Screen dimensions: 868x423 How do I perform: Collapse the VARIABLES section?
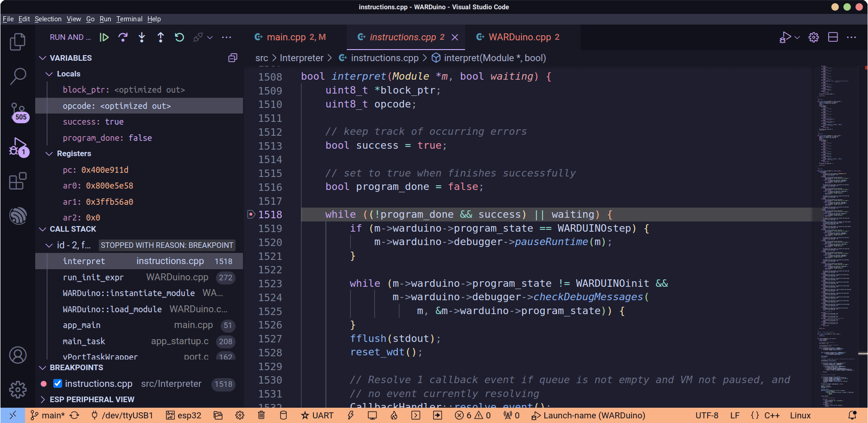pos(43,58)
